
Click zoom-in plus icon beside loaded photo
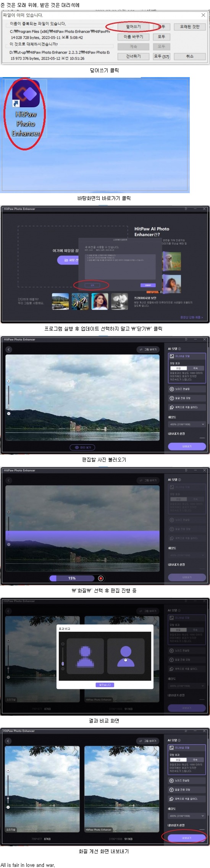[8, 381]
